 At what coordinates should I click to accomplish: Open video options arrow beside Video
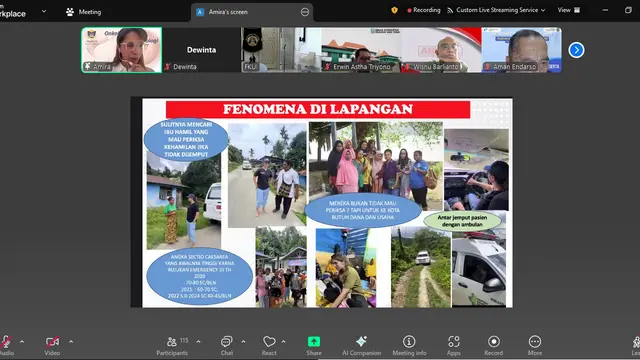coord(71,342)
